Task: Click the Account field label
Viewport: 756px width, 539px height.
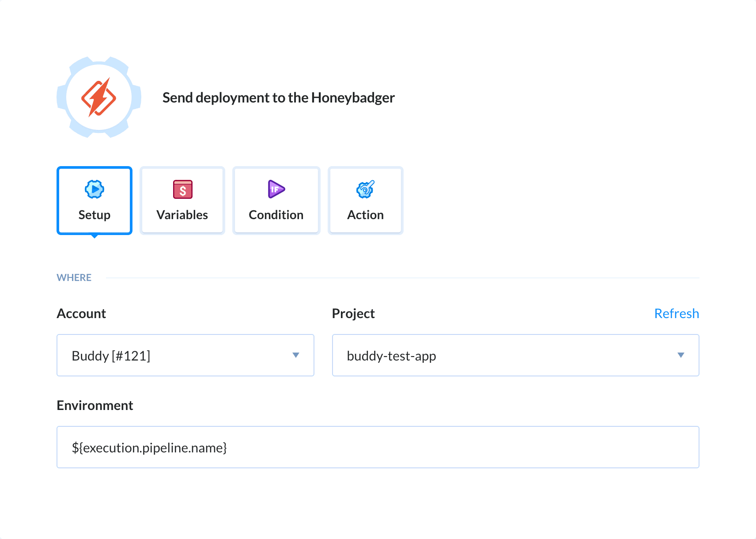Action: click(81, 313)
